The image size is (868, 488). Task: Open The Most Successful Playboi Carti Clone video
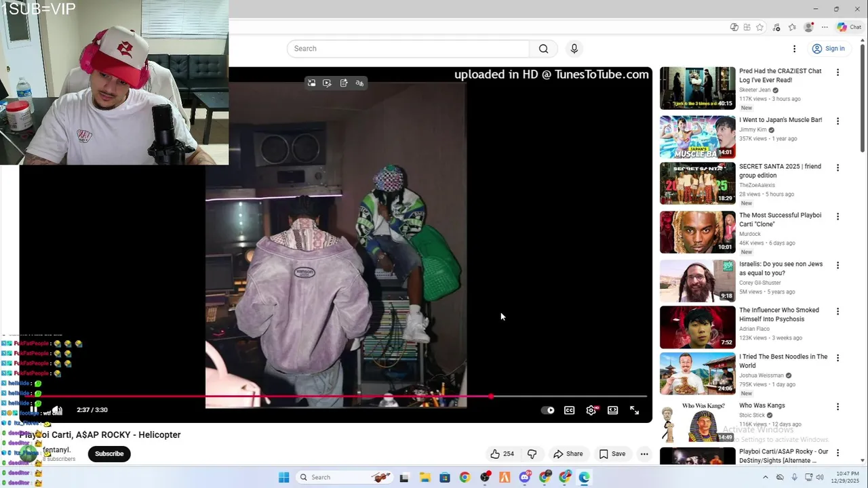pos(780,220)
